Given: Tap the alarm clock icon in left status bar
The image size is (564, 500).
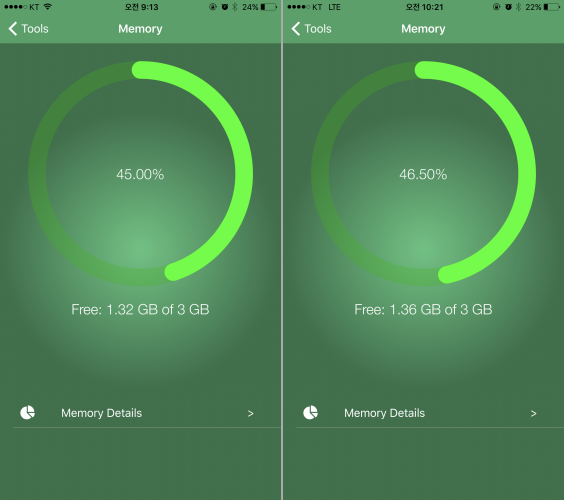Looking at the screenshot, I should 225,7.
